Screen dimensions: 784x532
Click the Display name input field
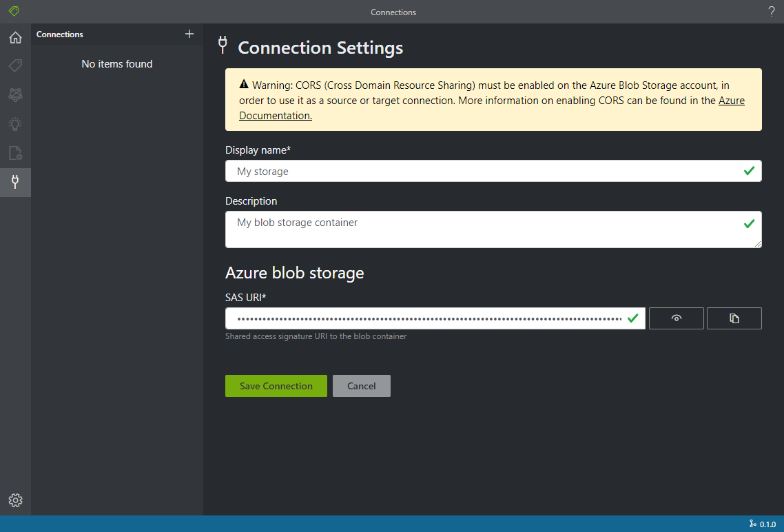tap(493, 171)
